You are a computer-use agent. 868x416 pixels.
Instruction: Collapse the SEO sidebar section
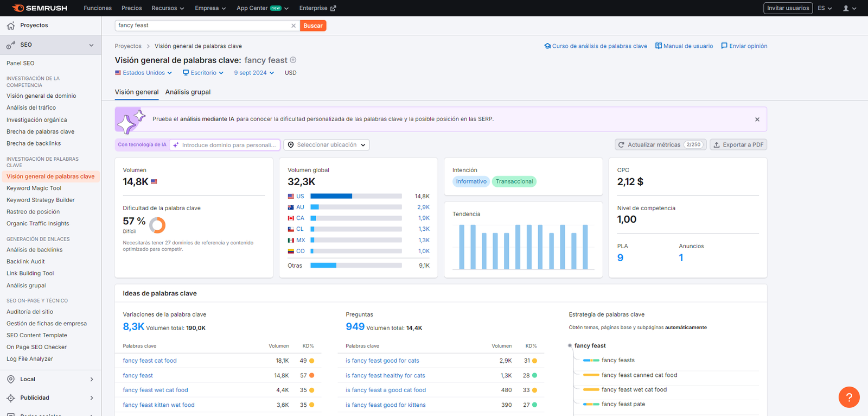[x=91, y=45]
